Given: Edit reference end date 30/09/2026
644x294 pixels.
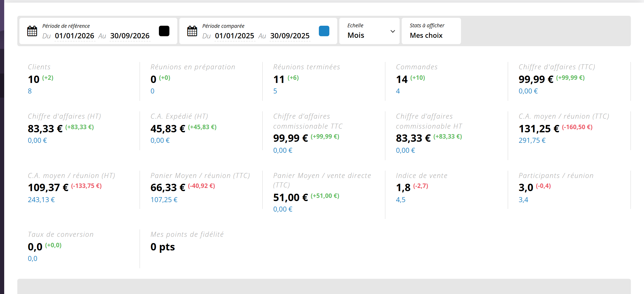Looking at the screenshot, I should coord(130,36).
